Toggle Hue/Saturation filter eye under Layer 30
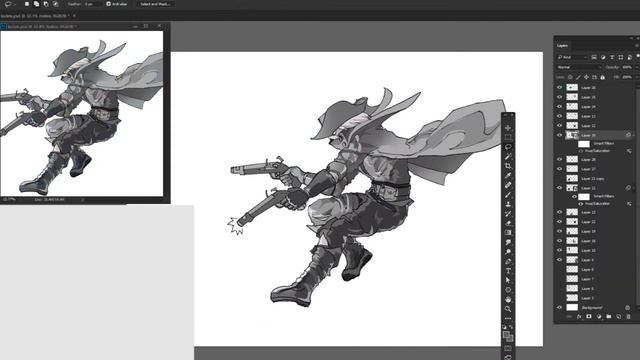This screenshot has width=640, height=360. point(580,151)
